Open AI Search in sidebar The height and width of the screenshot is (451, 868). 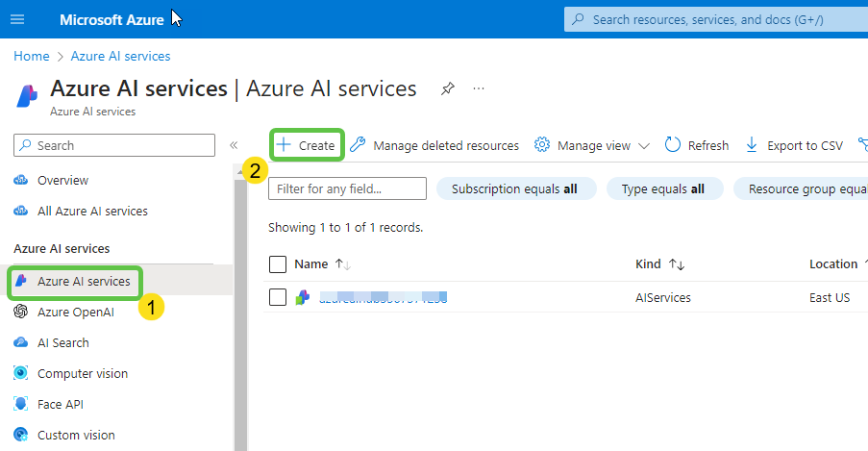tap(62, 342)
